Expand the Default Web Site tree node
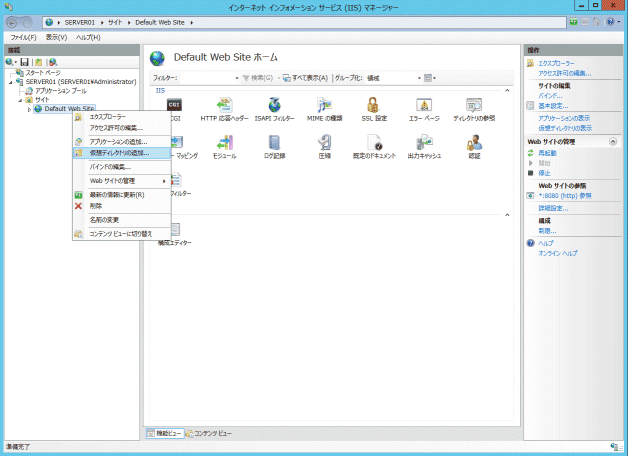The width and height of the screenshot is (628, 456). (x=29, y=109)
